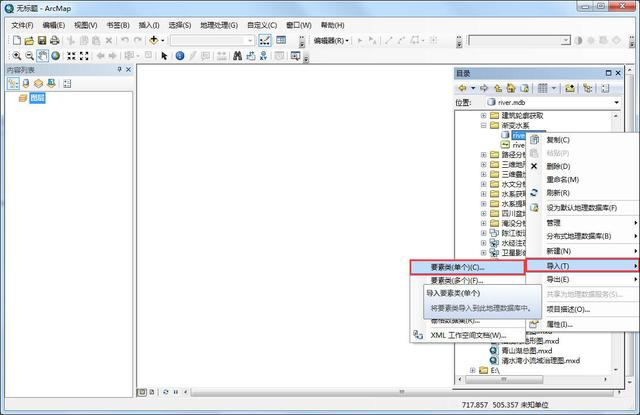Open the Go To XY tool

coord(263,56)
